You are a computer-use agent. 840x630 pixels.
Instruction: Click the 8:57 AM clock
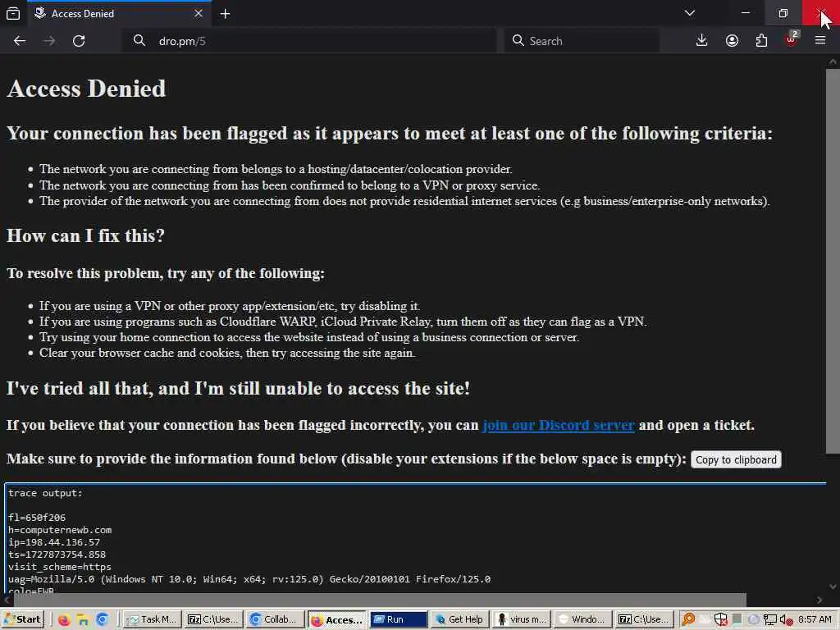pos(815,619)
